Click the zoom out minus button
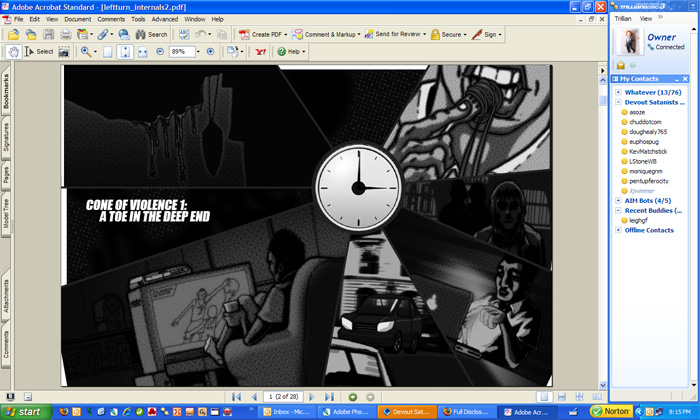Screen dimensions: 700x420 (x=160, y=51)
